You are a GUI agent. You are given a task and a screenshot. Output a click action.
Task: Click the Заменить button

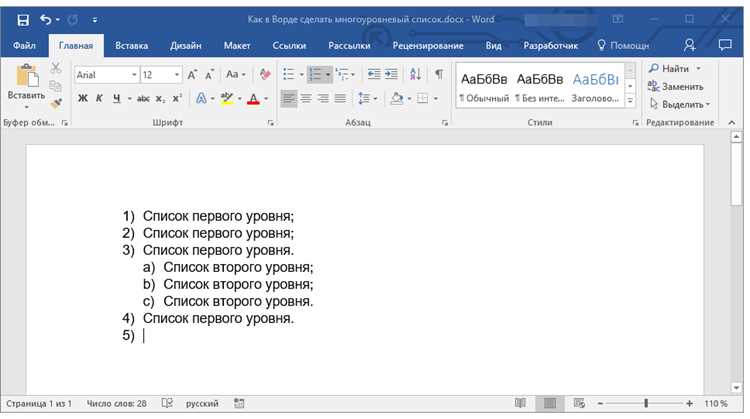(x=675, y=87)
